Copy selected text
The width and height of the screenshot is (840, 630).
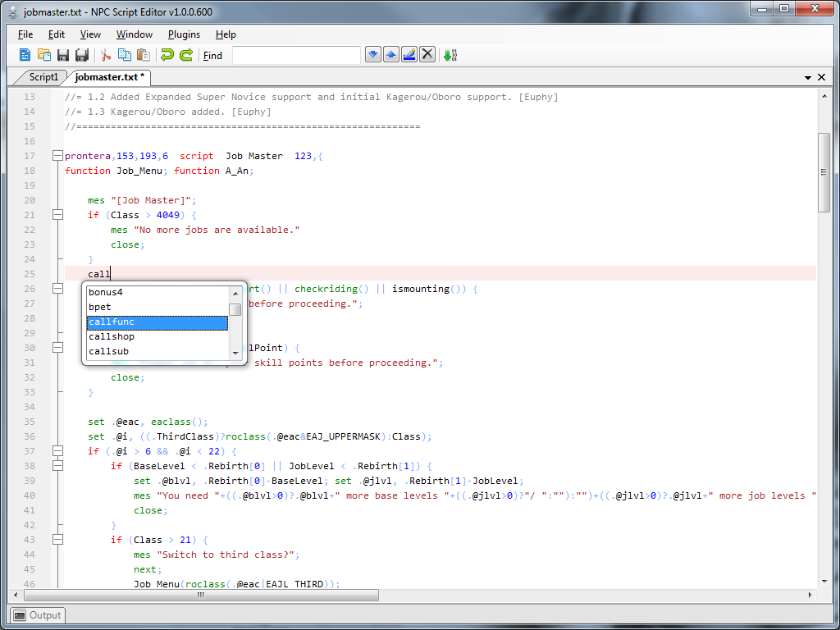(125, 55)
